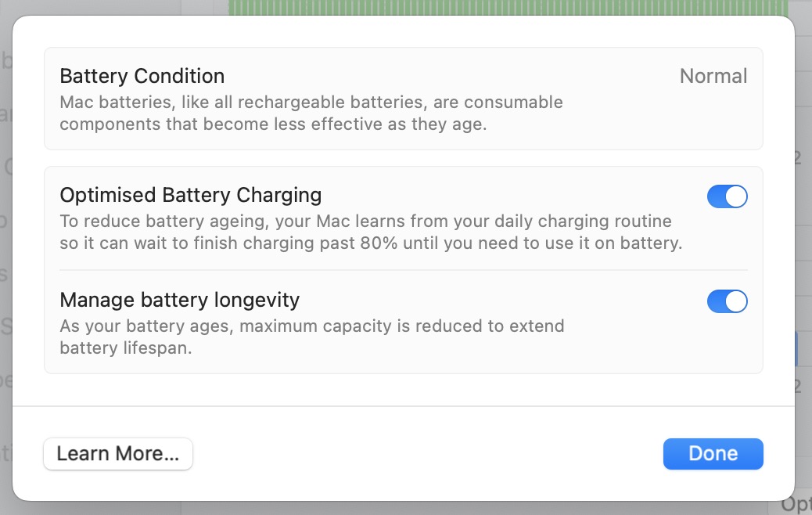Click the battery lifespan text line
The width and height of the screenshot is (812, 515).
[126, 348]
